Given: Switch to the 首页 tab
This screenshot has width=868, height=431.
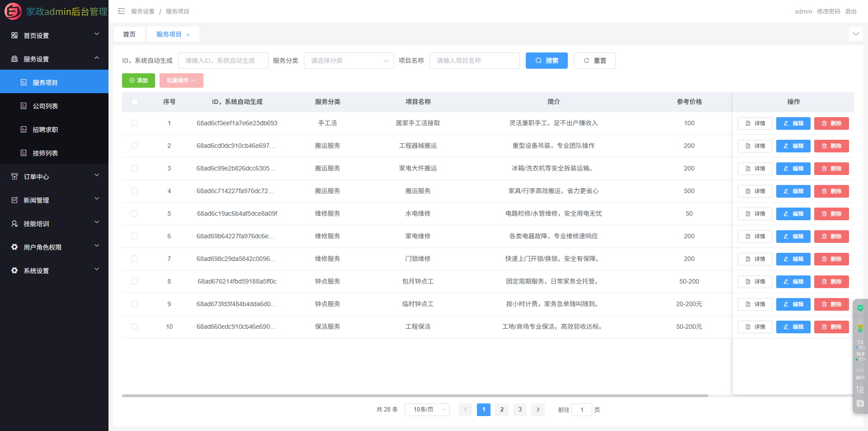Looking at the screenshot, I should 129,34.
